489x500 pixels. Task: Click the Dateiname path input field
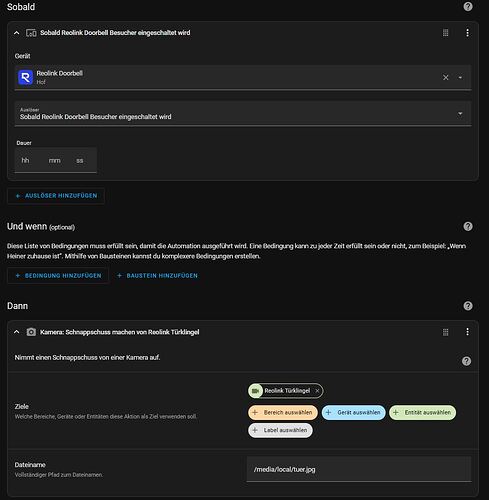tap(359, 469)
